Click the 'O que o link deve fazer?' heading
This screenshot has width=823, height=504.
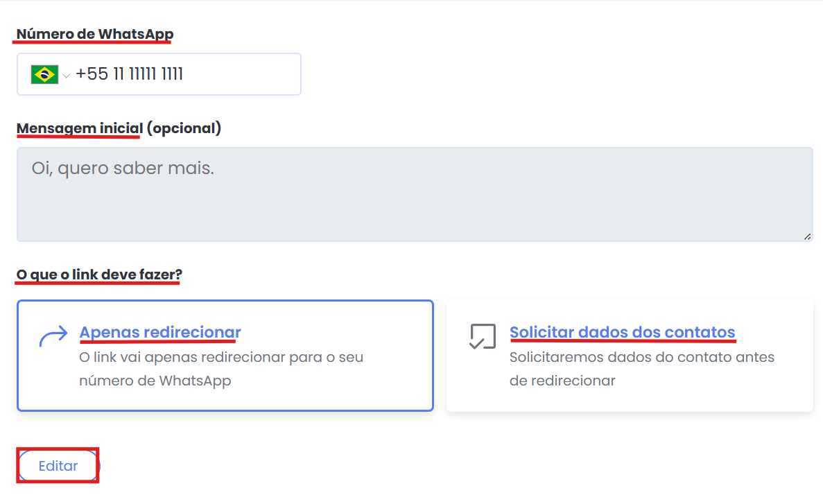[99, 275]
